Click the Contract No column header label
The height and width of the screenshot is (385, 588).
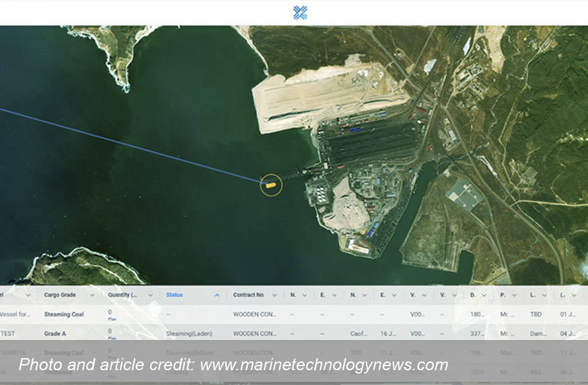[248, 295]
